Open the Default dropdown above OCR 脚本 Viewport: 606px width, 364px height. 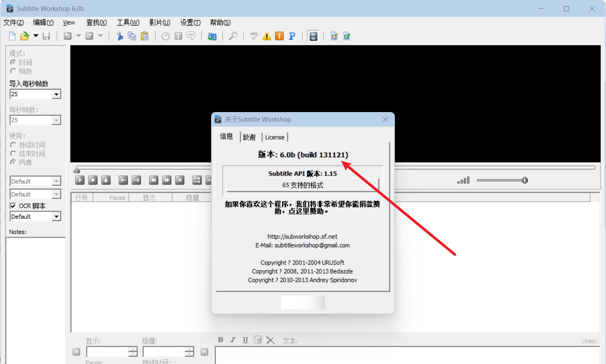[56, 194]
